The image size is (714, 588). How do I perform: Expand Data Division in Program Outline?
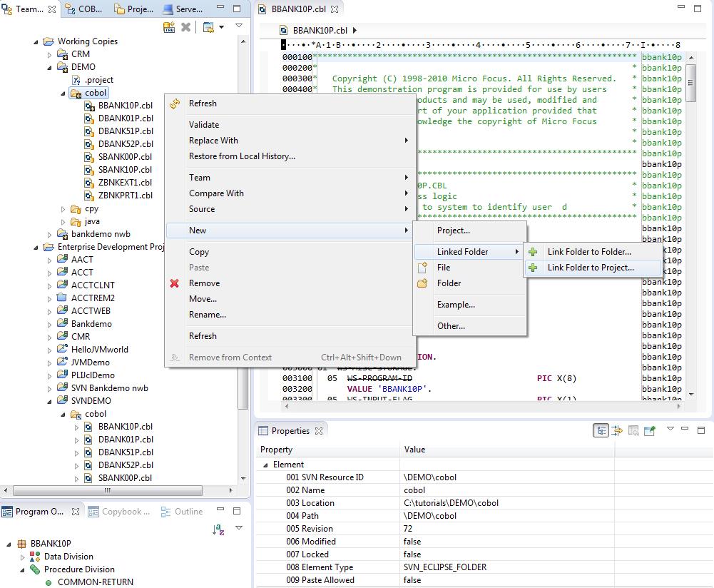pos(22,557)
